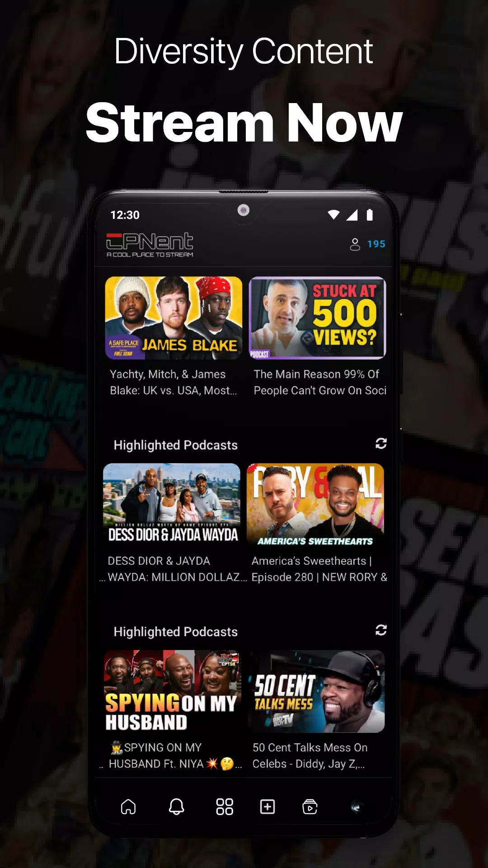Tap the second 'Highlighted Podcasts' heading

point(176,632)
